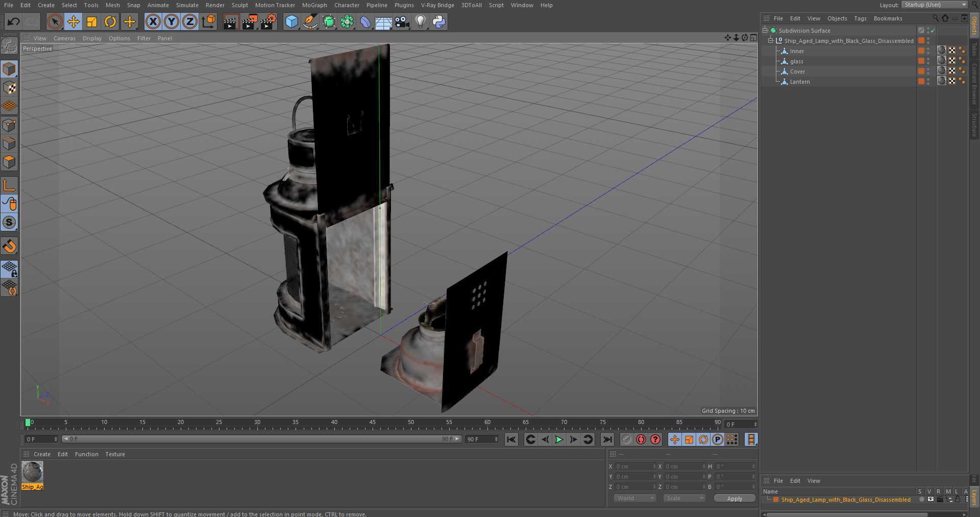
Task: Open Edit Render Settings
Action: [x=268, y=21]
